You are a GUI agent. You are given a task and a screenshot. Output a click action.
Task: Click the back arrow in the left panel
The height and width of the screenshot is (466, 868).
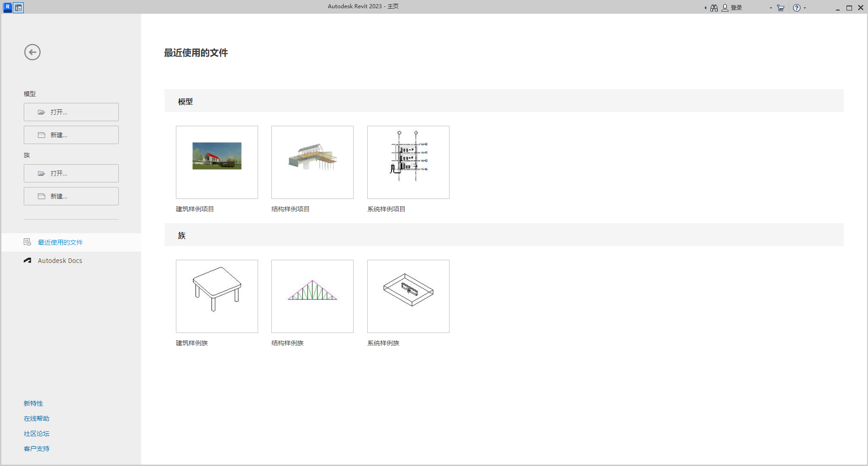[x=32, y=52]
